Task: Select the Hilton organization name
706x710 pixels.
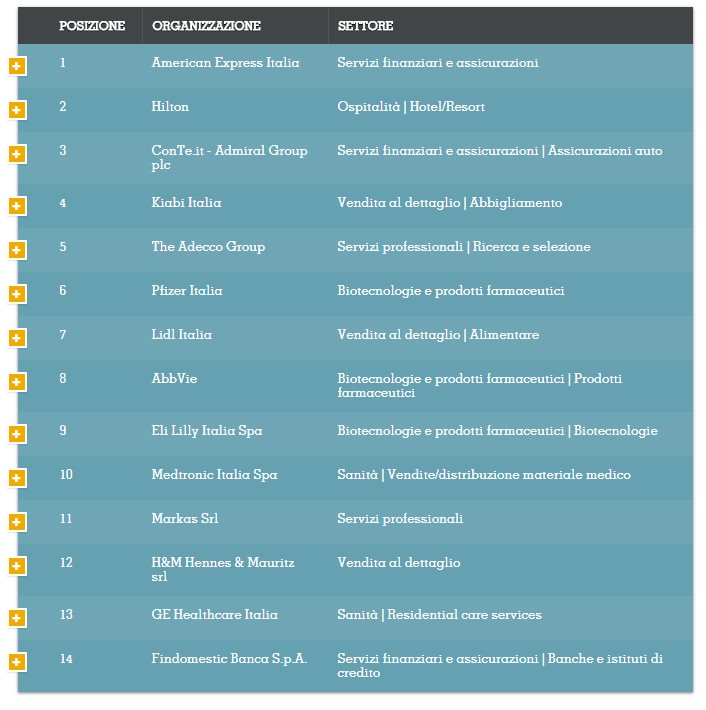Action: [x=170, y=106]
